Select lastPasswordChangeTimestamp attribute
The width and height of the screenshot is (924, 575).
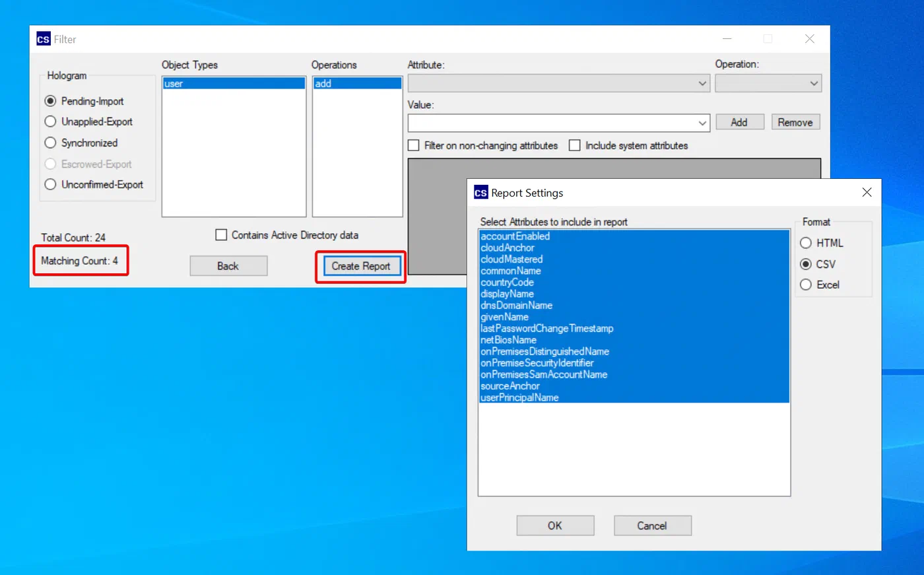click(634, 329)
